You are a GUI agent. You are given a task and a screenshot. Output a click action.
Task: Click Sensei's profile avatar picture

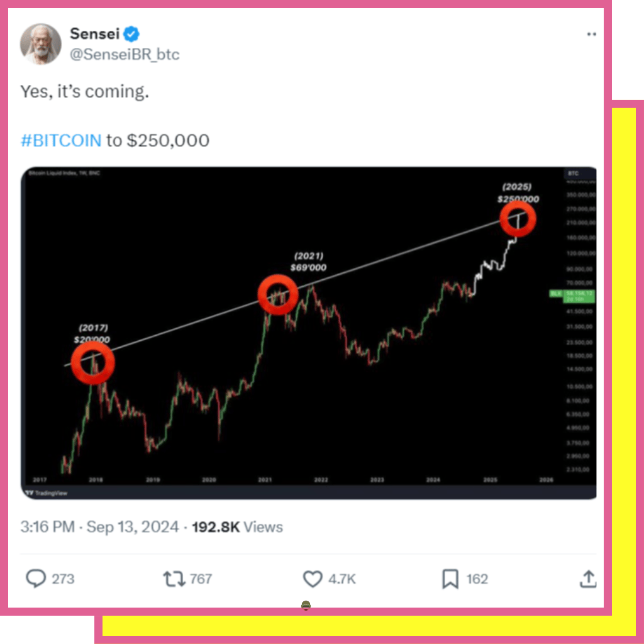[41, 44]
